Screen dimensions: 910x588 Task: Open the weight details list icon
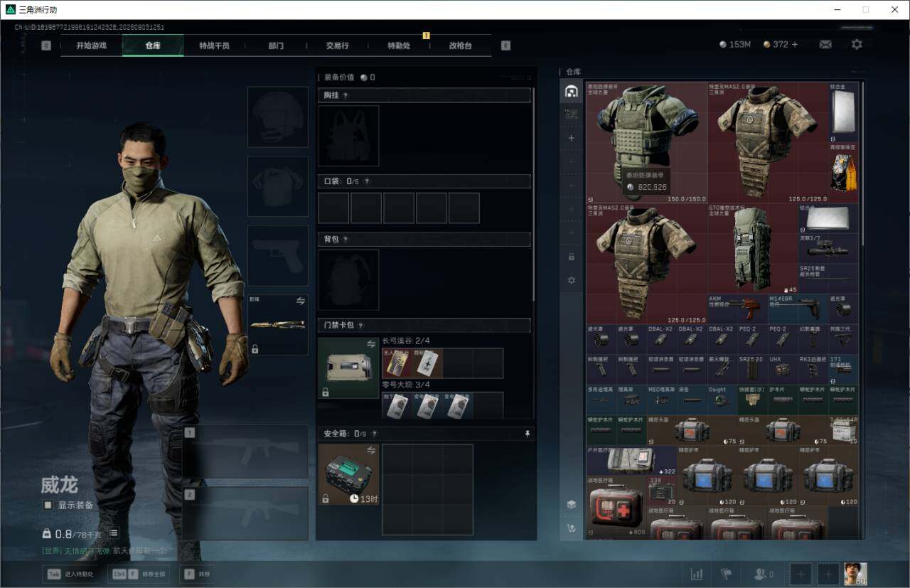pos(114,533)
